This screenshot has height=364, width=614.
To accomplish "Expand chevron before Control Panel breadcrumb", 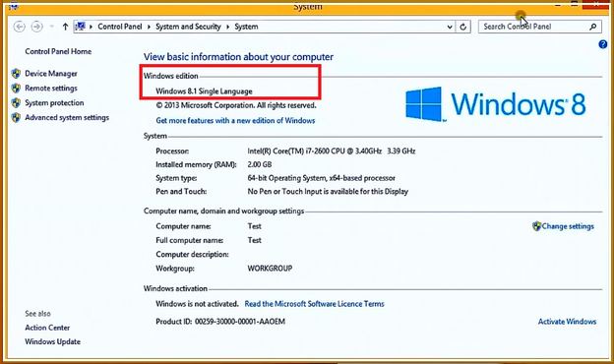I will pos(91,27).
